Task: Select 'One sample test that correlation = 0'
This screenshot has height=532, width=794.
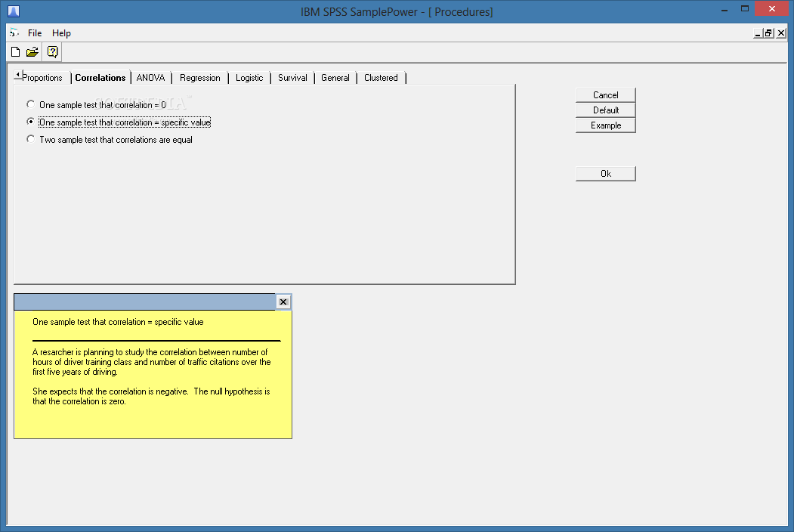Action: [x=96, y=105]
